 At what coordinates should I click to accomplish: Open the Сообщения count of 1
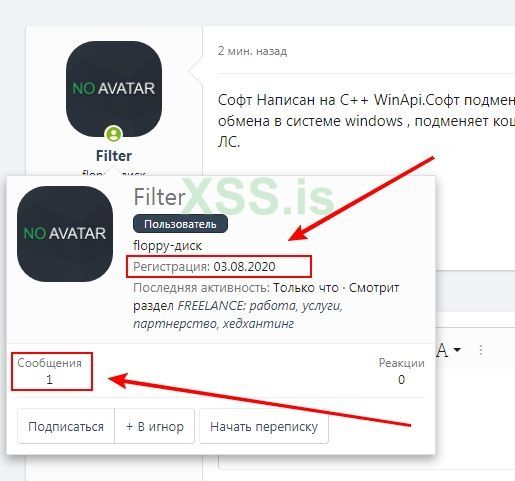pos(49,379)
